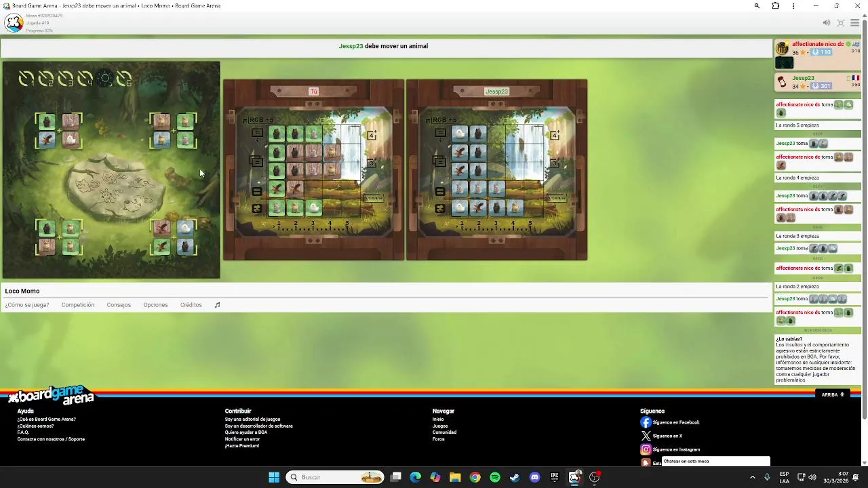
Task: Select the round 1 marker icon
Action: (x=26, y=79)
